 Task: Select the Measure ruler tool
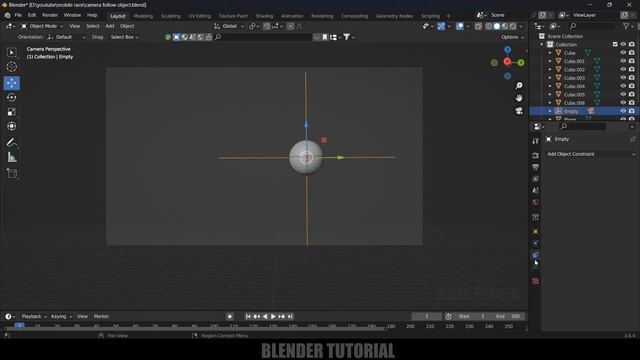point(11,157)
